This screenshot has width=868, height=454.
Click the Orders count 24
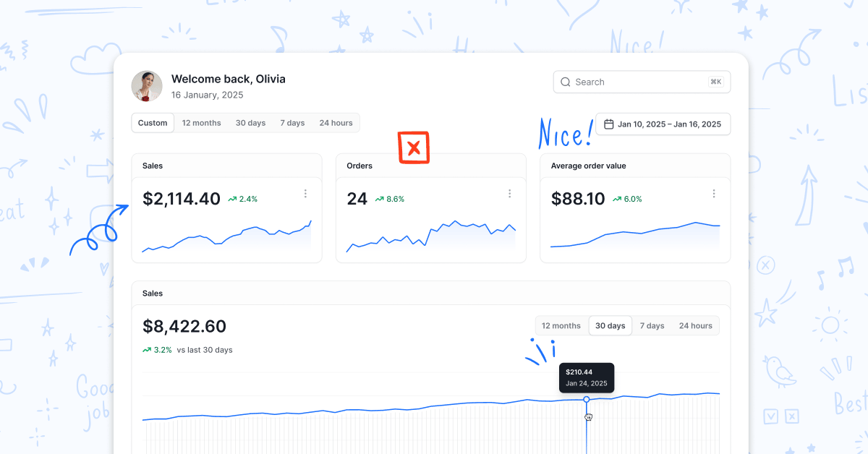pyautogui.click(x=357, y=199)
